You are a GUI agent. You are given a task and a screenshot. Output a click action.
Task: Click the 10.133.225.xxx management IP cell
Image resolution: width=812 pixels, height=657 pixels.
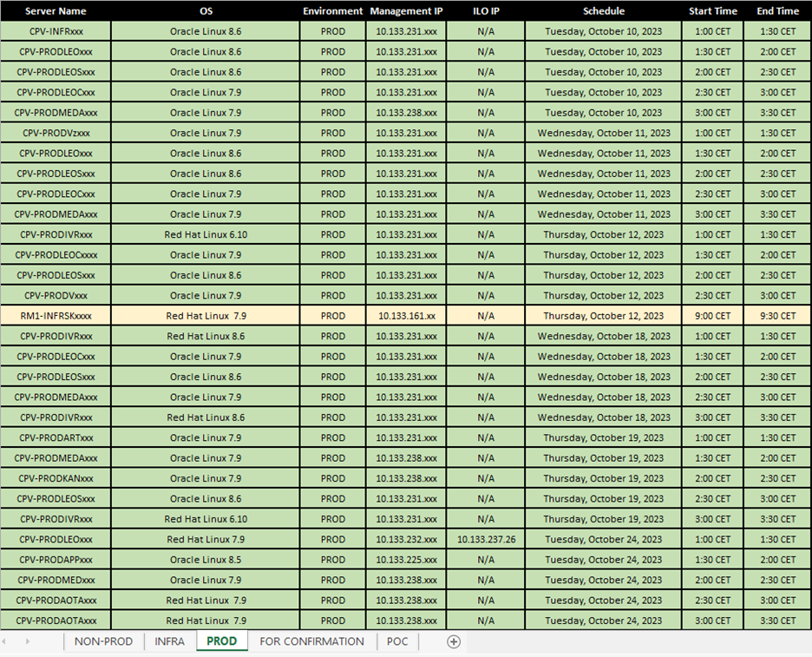[406, 560]
